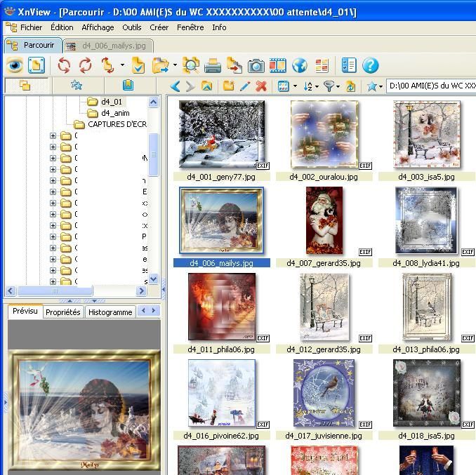
Task: Open the screen capture camera tool
Action: click(256, 66)
